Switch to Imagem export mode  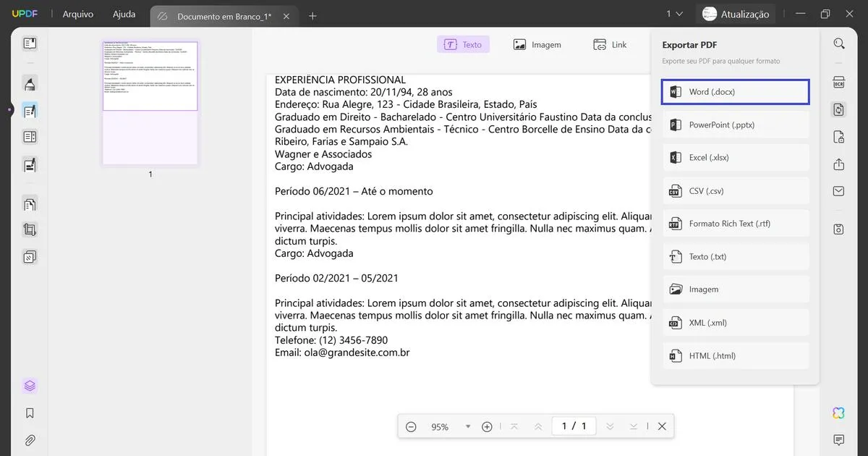[x=537, y=44]
